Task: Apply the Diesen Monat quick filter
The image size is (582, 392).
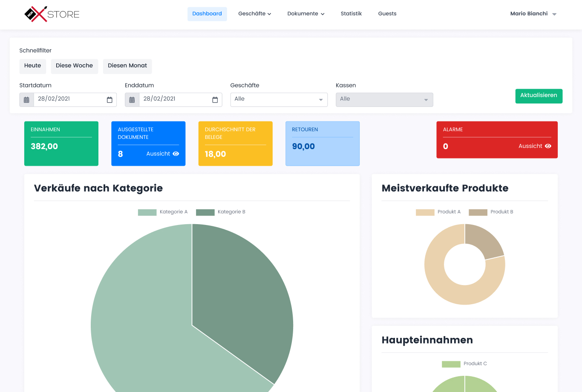Action: point(127,66)
